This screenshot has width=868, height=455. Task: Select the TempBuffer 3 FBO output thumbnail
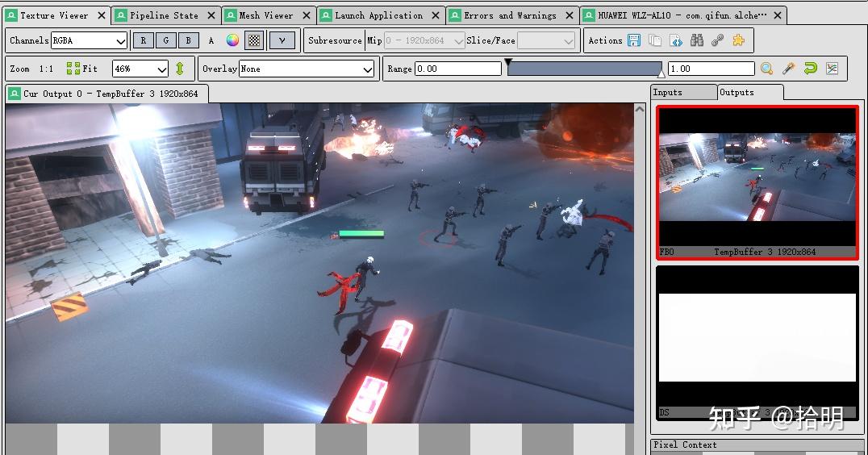[x=757, y=182]
